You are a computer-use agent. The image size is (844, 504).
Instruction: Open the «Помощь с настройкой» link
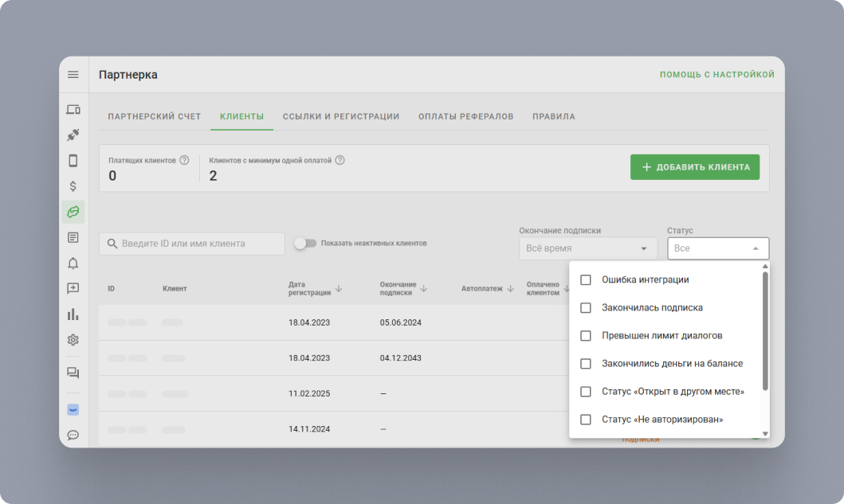click(716, 75)
